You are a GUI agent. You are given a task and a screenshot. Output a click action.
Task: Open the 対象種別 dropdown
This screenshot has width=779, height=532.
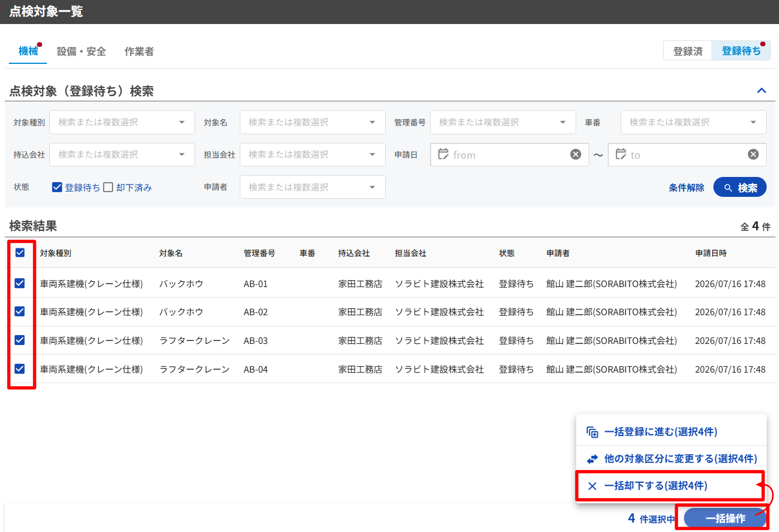(x=122, y=122)
